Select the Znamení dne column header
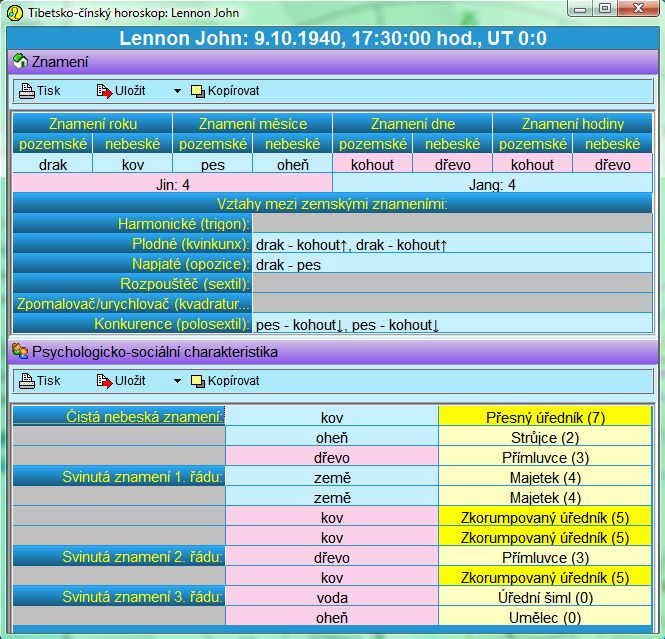Image resolution: width=665 pixels, height=639 pixels. [x=413, y=124]
